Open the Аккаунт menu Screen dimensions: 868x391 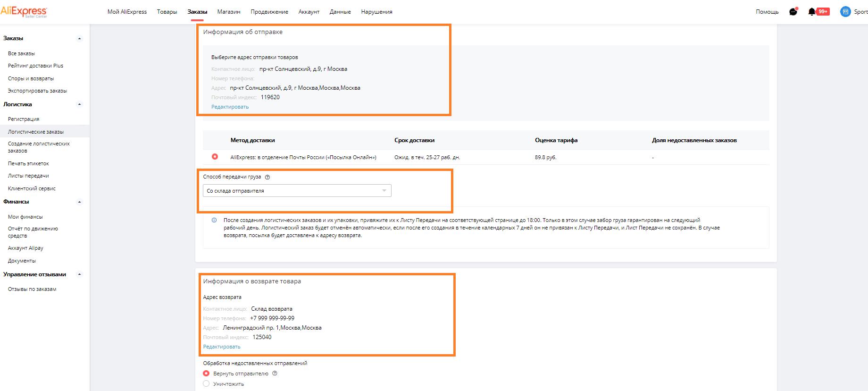tap(309, 12)
